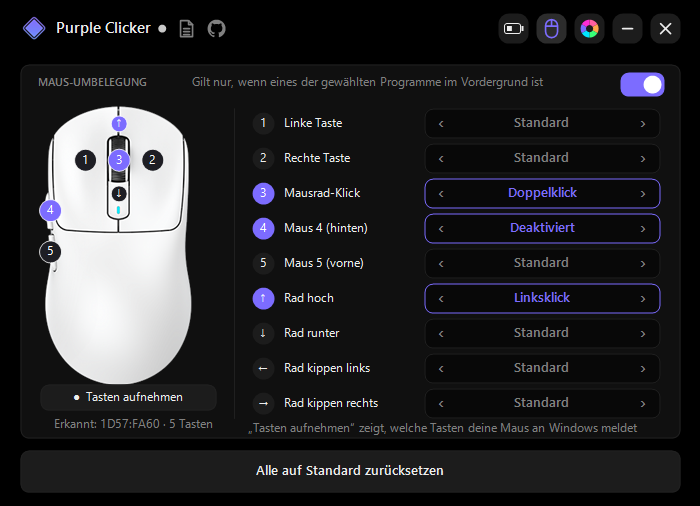Click down-arrow badge beside Rad runter
This screenshot has height=506, width=700.
pyautogui.click(x=263, y=333)
